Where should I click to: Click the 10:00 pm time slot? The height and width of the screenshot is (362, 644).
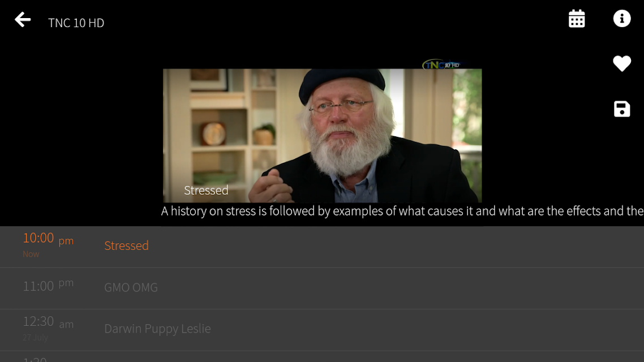click(x=48, y=239)
